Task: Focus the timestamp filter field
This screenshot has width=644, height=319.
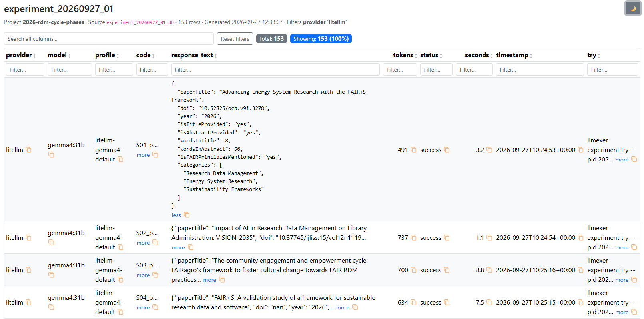Action: (x=540, y=70)
